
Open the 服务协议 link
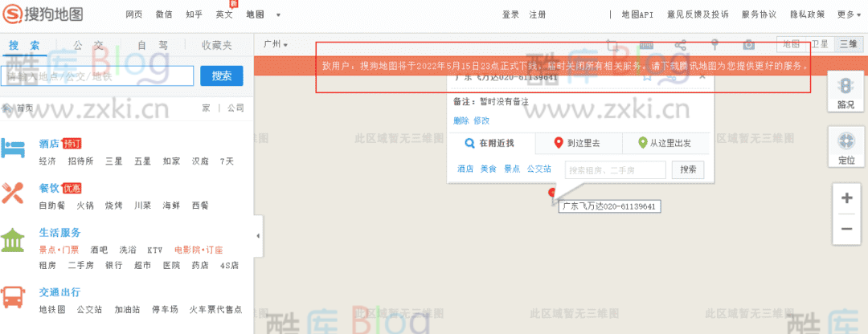(x=759, y=15)
